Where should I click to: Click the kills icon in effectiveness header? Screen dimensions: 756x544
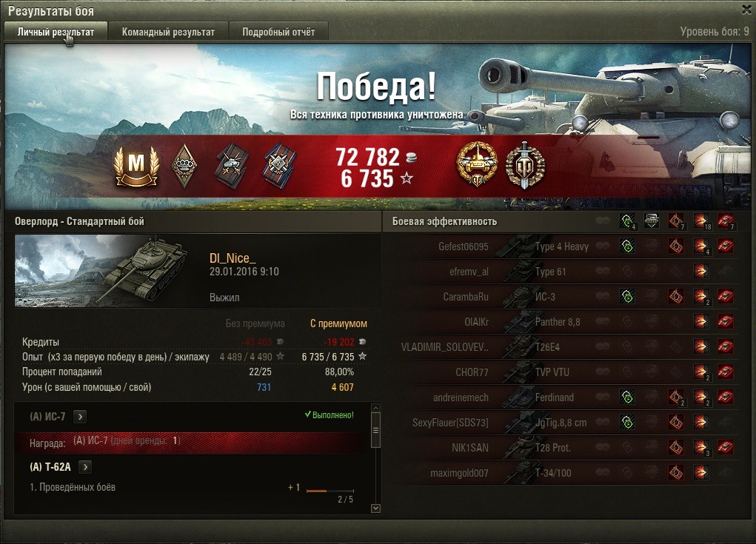[x=726, y=221]
